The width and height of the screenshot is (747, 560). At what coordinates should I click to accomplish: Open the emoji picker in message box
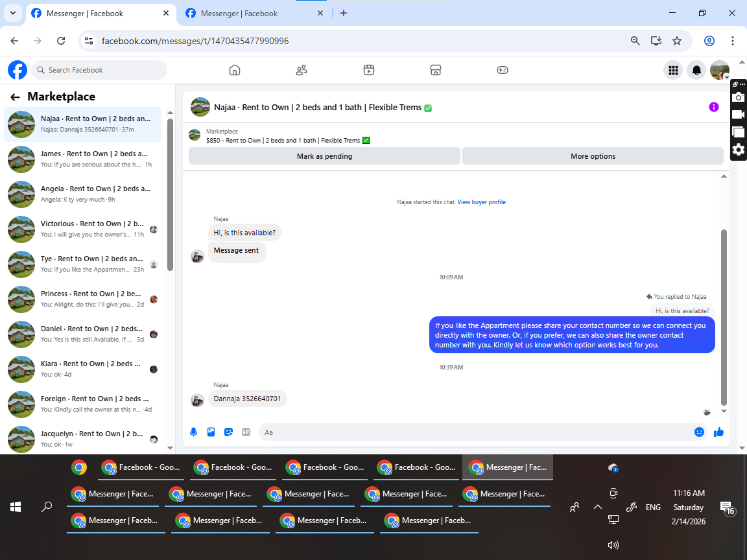click(699, 432)
